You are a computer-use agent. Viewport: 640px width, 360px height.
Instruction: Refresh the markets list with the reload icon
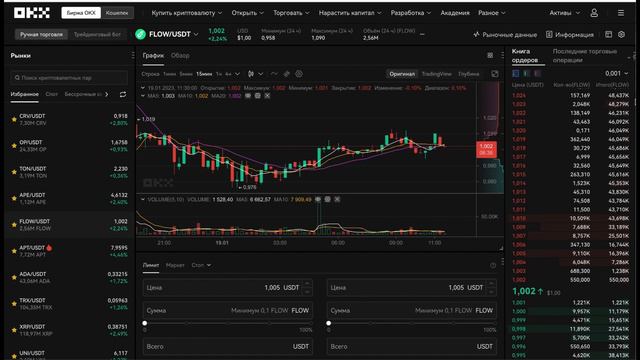[x=123, y=94]
